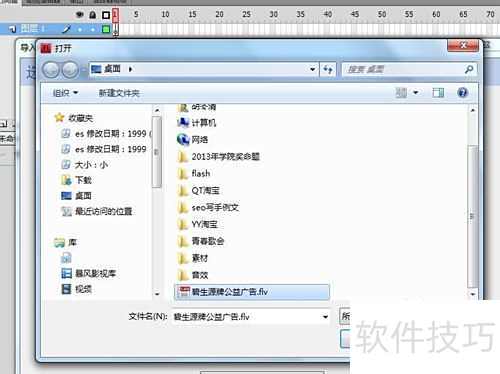Open the view options dropdown arrow
Image resolution: width=500 pixels, height=374 pixels.
tap(416, 92)
